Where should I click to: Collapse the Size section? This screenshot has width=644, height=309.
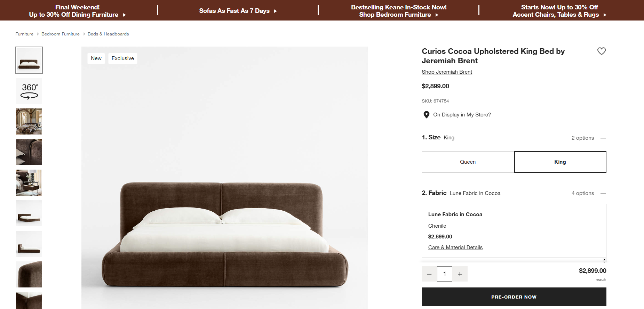[604, 138]
